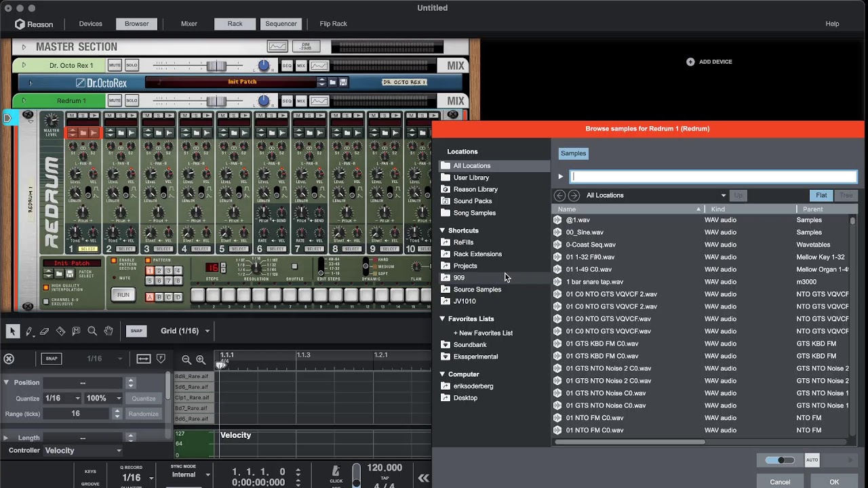The image size is (868, 488).
Task: Click the Redrum 1 channel fader
Action: coord(216,101)
